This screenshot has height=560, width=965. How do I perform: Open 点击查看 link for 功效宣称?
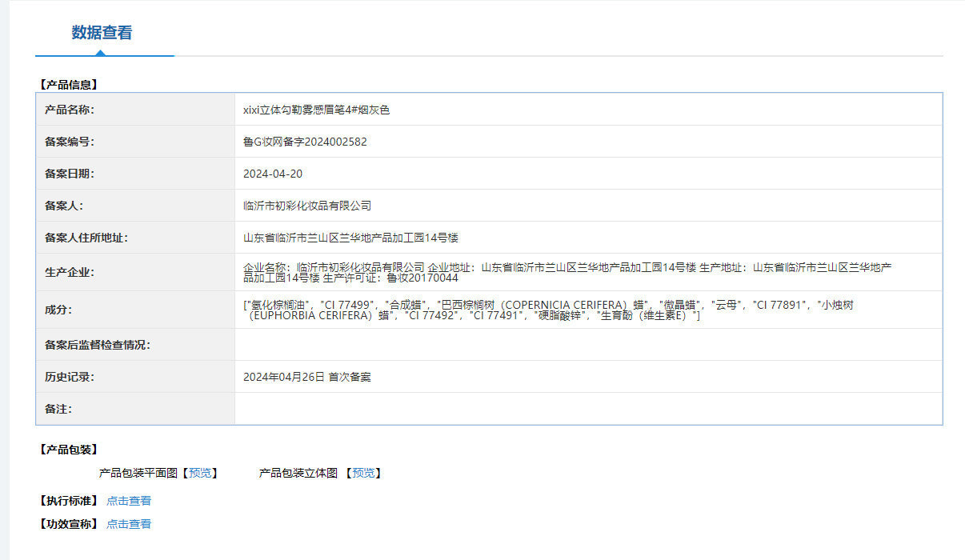(129, 524)
